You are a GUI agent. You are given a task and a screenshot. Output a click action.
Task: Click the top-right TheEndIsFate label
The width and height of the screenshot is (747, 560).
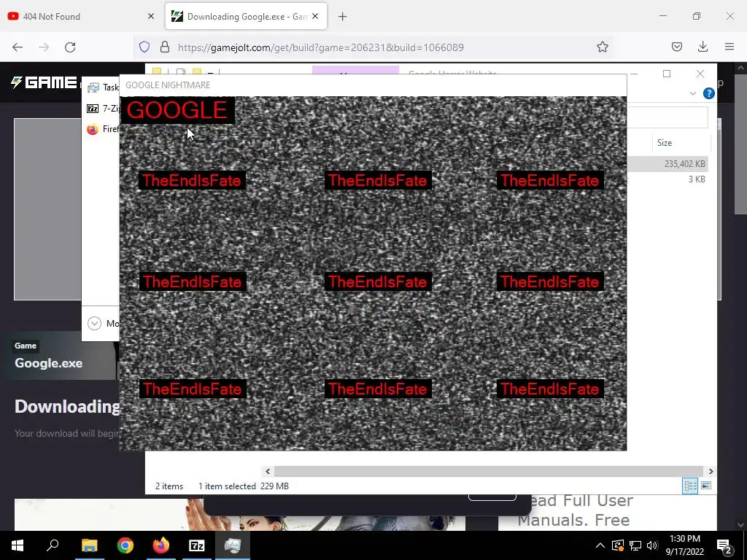(550, 181)
